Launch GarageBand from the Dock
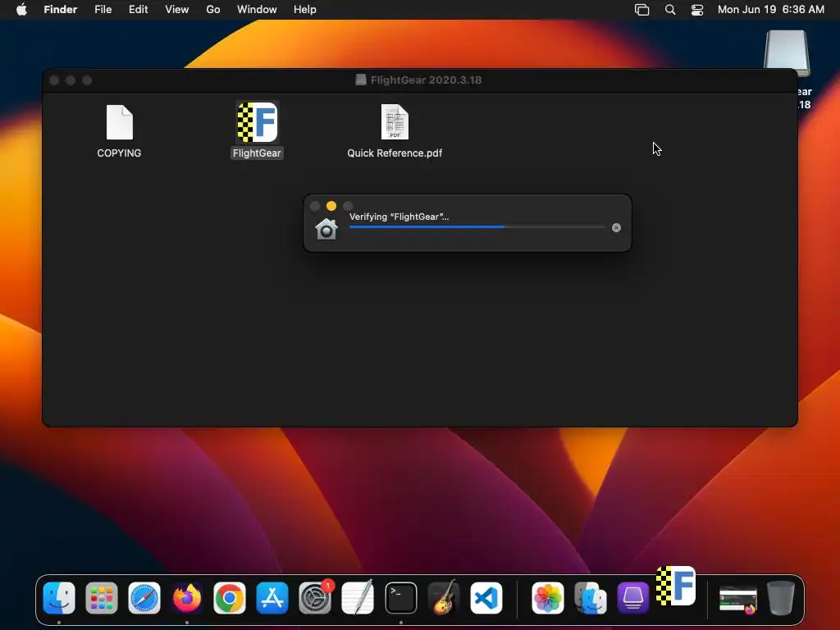Screen dimensions: 840x630 click(x=444, y=598)
